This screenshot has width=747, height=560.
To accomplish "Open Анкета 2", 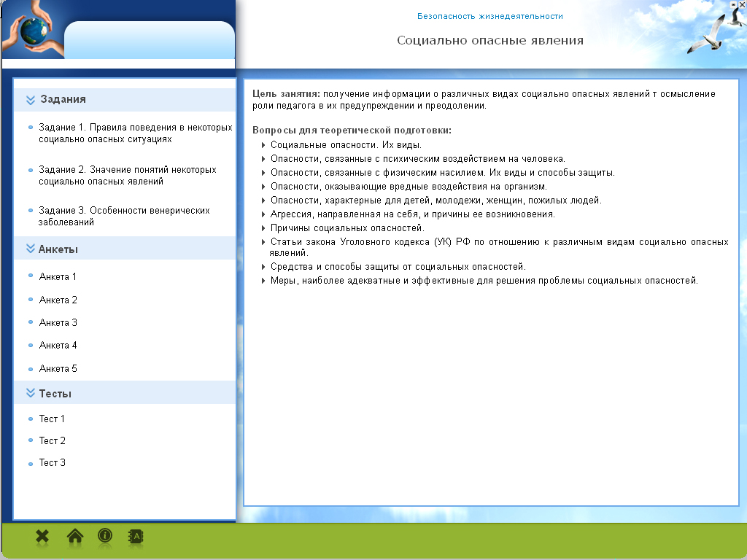I will 58,300.
